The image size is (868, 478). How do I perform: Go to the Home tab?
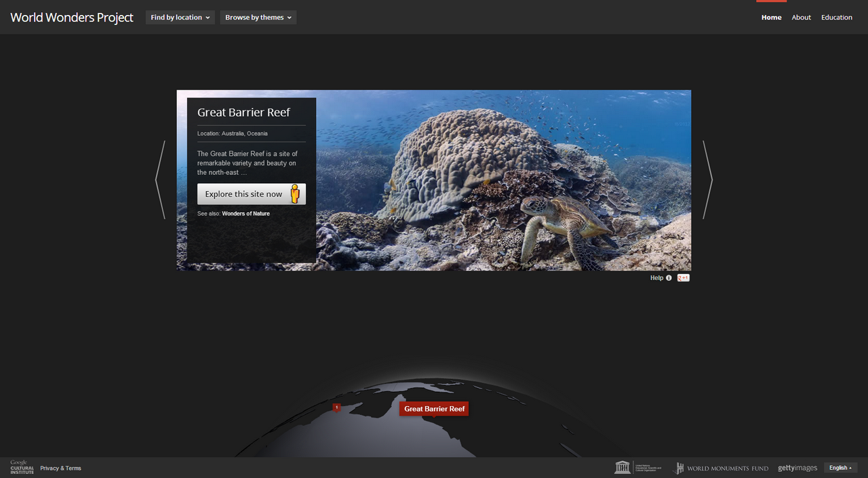pos(771,18)
